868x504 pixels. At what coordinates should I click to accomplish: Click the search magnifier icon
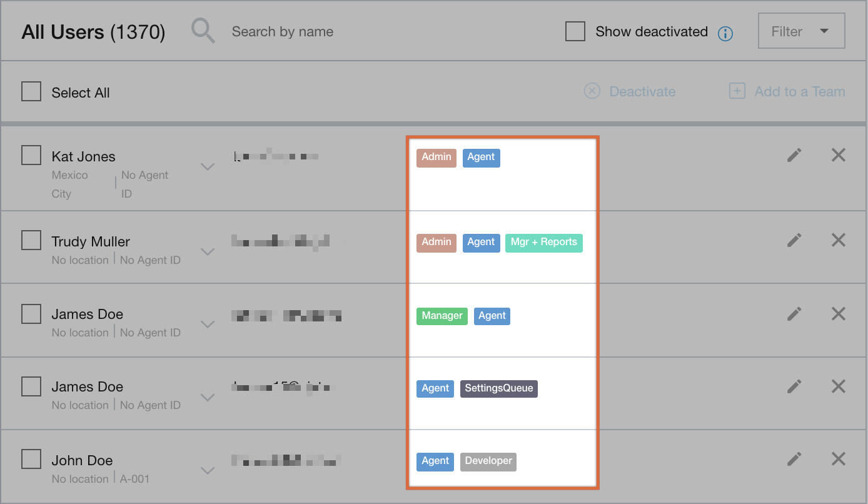tap(202, 31)
